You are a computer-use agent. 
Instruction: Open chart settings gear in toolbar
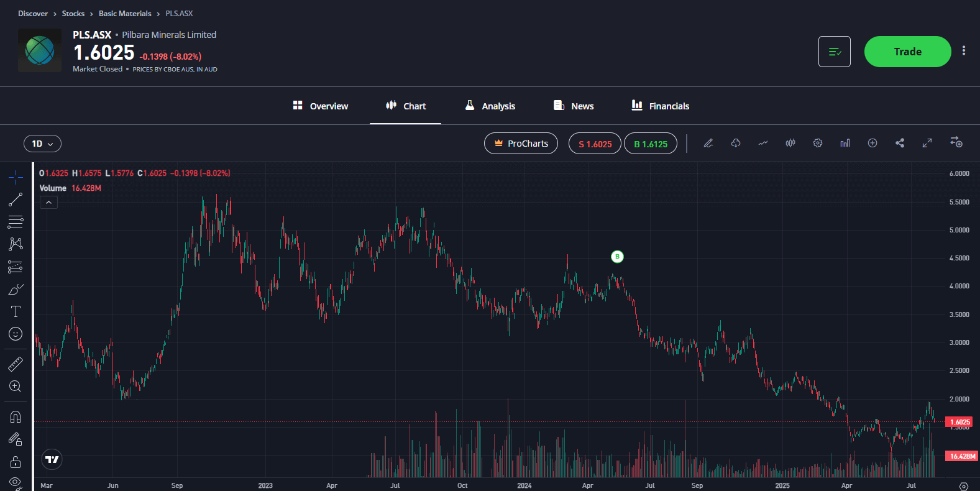coord(818,143)
